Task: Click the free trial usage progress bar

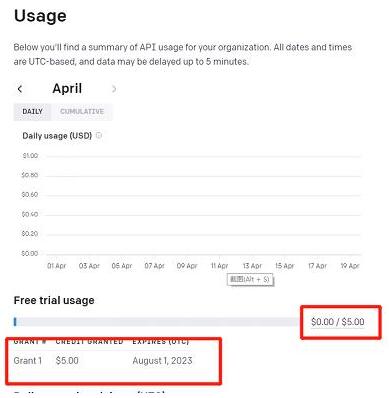Action: coord(156,322)
